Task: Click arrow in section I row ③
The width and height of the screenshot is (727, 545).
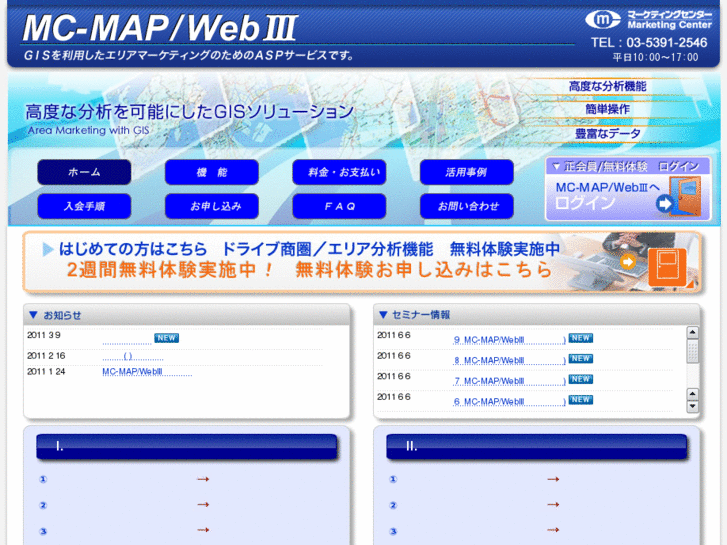Action: [x=203, y=530]
